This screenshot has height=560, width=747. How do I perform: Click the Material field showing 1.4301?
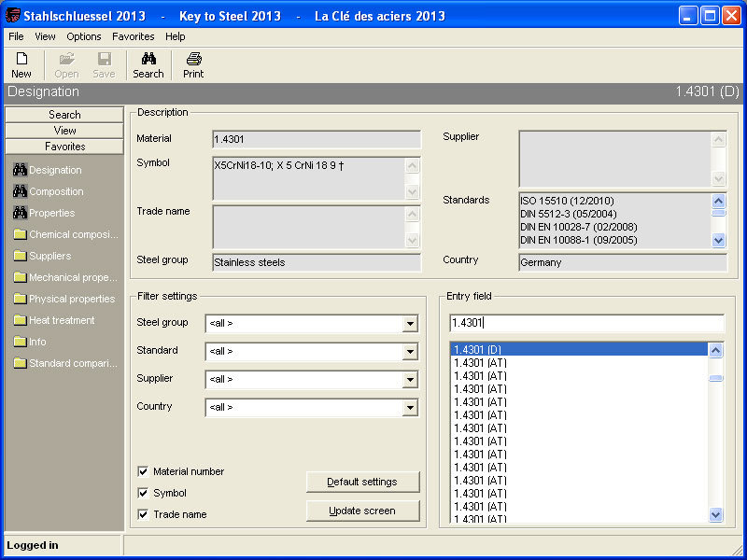tap(317, 139)
